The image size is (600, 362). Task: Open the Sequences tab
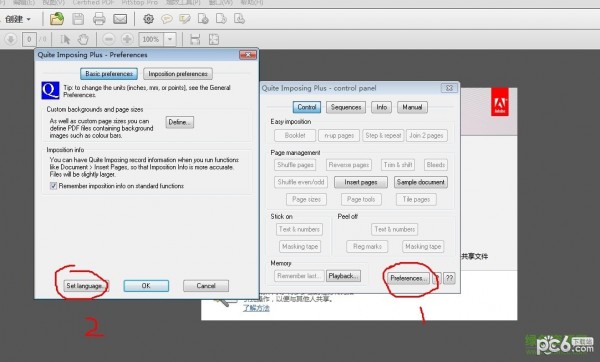pyautogui.click(x=346, y=107)
